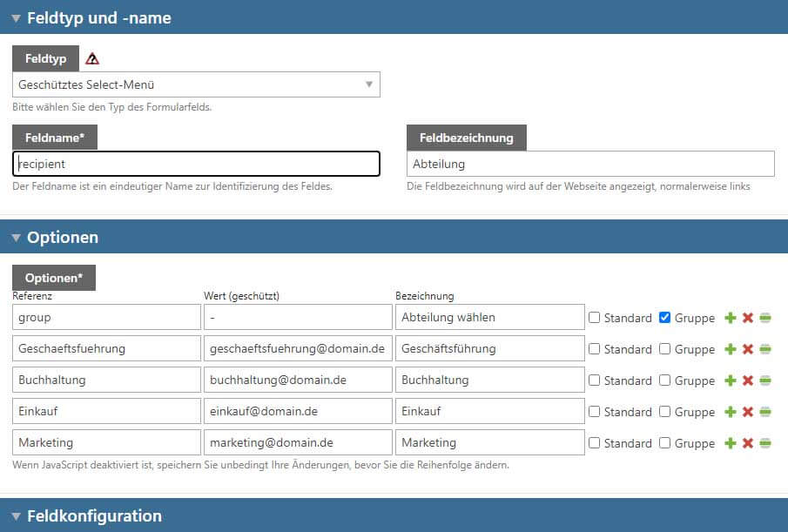This screenshot has width=788, height=532.
Task: Open the Feldtyp select menu
Action: (x=196, y=84)
